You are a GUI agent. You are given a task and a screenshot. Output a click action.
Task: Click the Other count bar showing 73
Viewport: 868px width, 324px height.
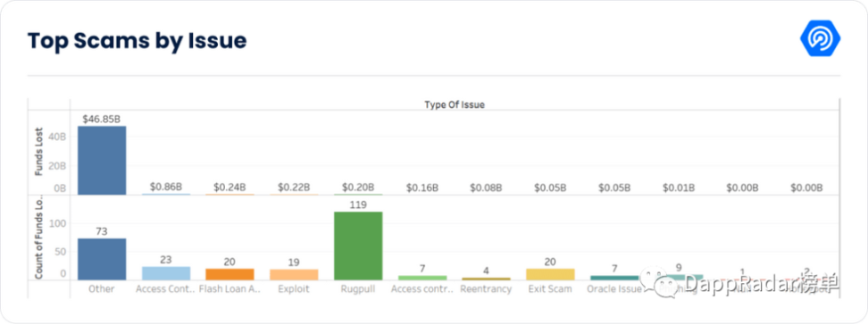pyautogui.click(x=102, y=260)
